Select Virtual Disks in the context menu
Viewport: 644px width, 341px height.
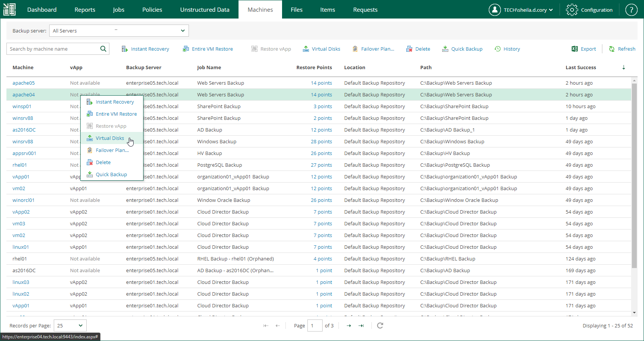(110, 138)
